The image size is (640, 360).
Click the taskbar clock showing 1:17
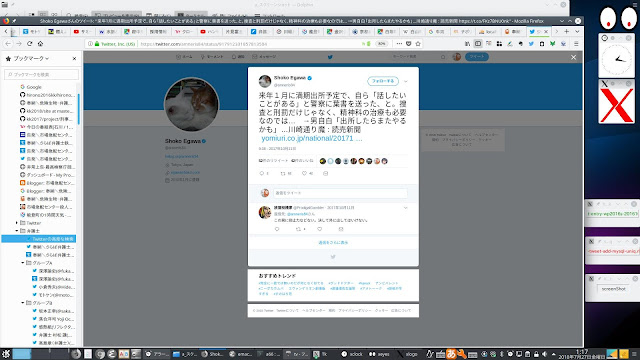582,354
